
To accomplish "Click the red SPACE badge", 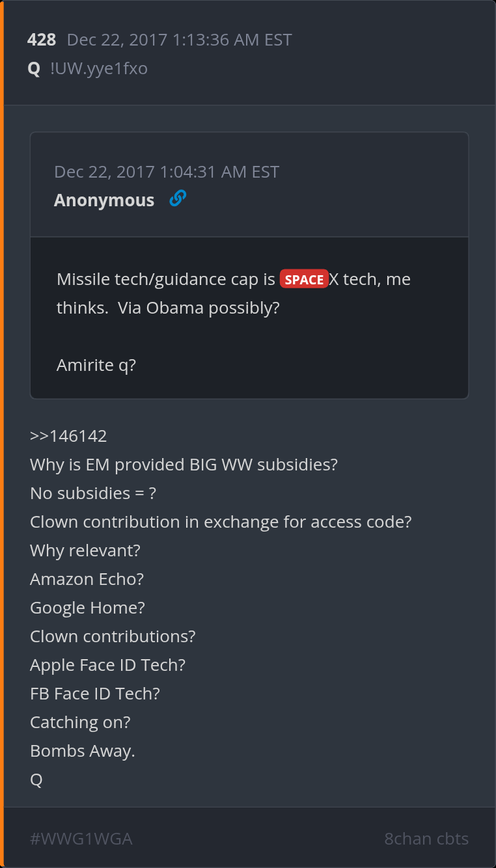I will 304,279.
